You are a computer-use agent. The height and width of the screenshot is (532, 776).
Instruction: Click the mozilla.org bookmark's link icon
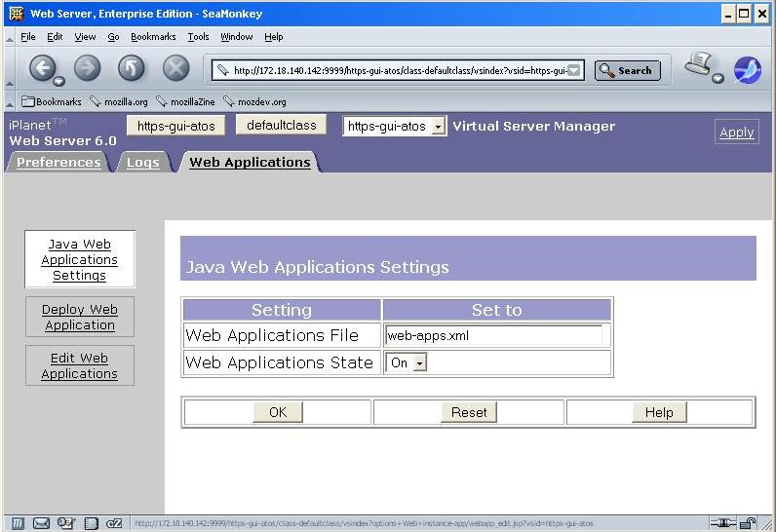(95, 101)
